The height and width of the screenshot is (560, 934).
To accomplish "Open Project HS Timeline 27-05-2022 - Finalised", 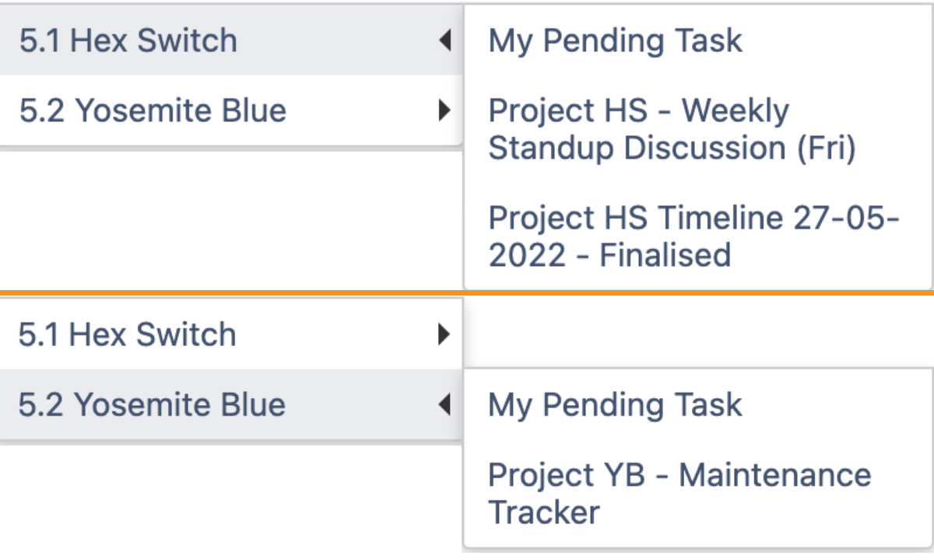I will (693, 236).
